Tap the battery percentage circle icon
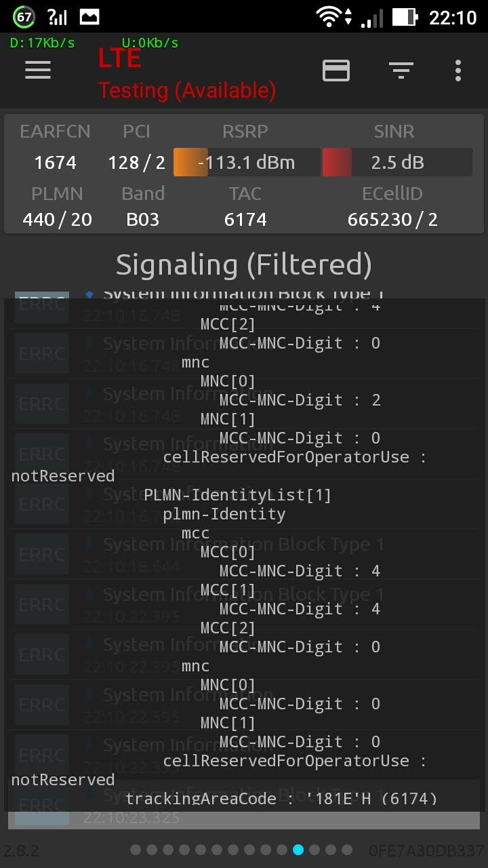Viewport: 488px width, 868px height. 24,17
